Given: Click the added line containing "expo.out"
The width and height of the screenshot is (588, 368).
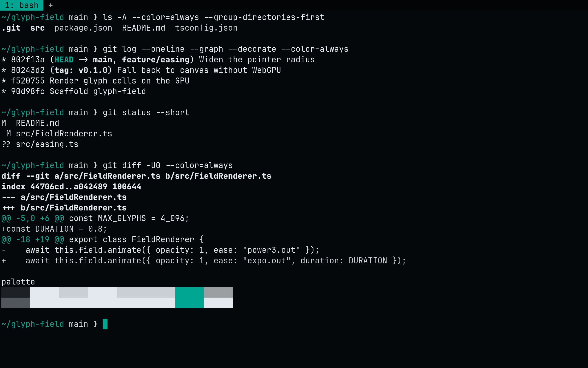Looking at the screenshot, I should point(204,261).
